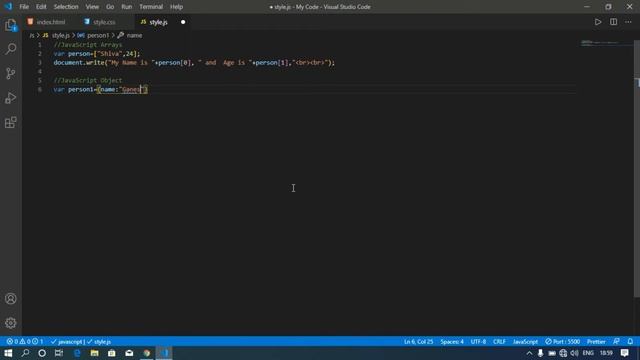Open the File menu
This screenshot has width=640, height=360.
coord(24,7)
